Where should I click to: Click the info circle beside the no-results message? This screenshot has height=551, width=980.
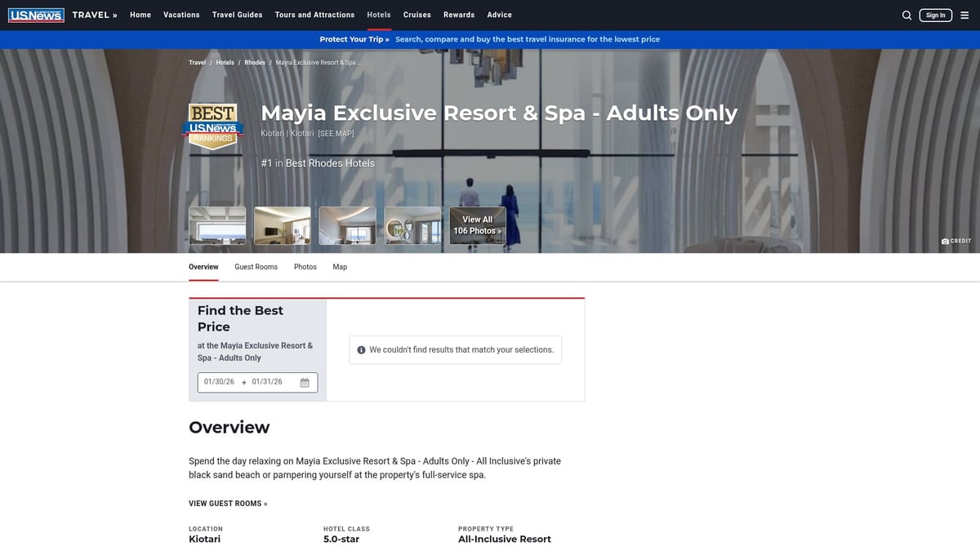click(360, 349)
